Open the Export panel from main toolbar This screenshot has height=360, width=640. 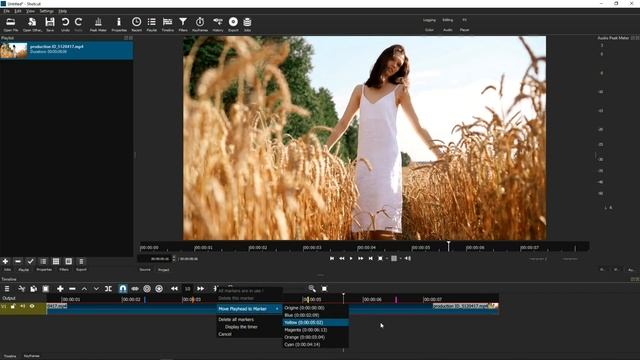click(233, 24)
